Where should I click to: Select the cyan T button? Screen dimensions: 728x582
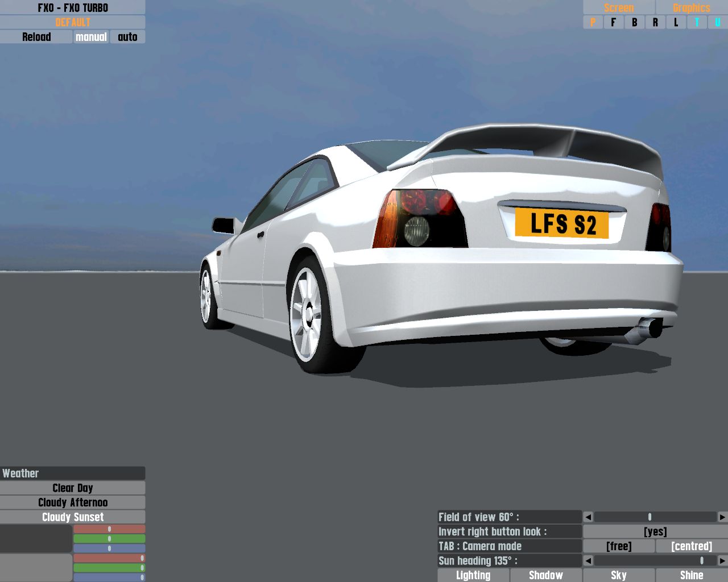click(x=697, y=22)
